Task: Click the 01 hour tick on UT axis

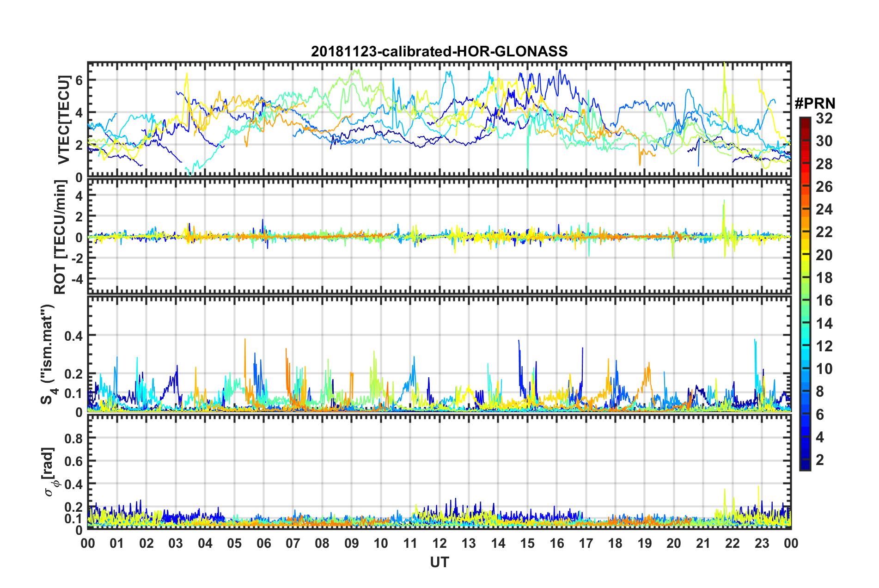Action: 117,543
